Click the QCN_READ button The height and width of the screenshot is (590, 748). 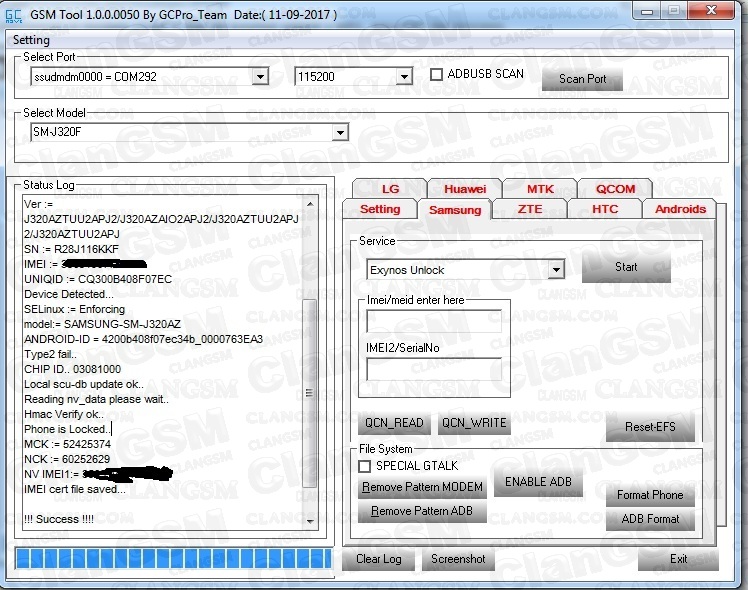394,423
